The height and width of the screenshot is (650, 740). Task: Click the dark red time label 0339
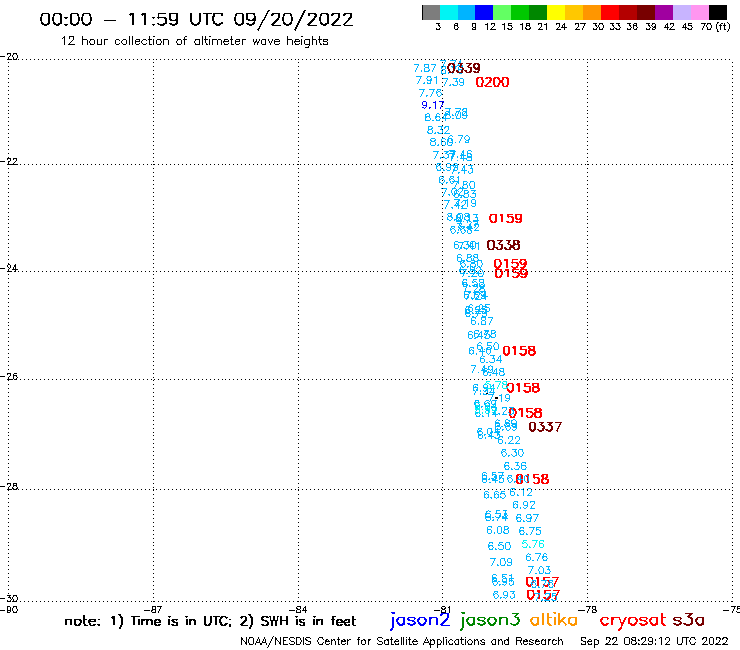[463, 68]
